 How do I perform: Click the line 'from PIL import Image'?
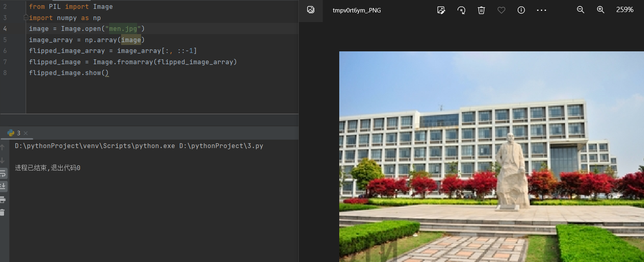pyautogui.click(x=71, y=6)
